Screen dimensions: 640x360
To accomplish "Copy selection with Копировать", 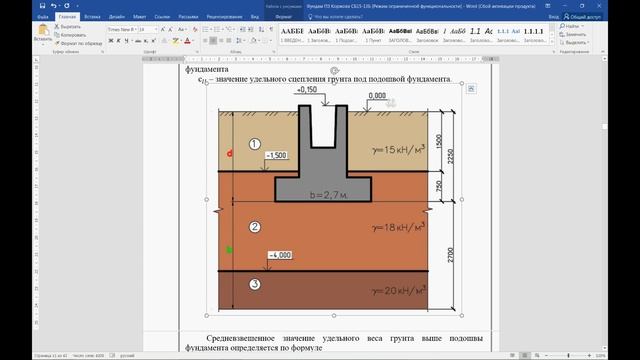I will [70, 35].
